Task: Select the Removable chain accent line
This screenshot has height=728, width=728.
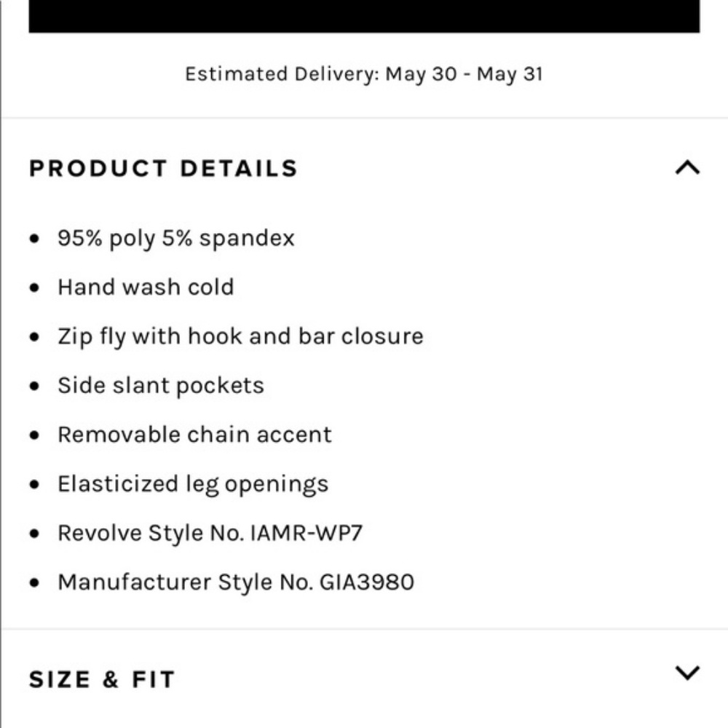Action: point(194,435)
